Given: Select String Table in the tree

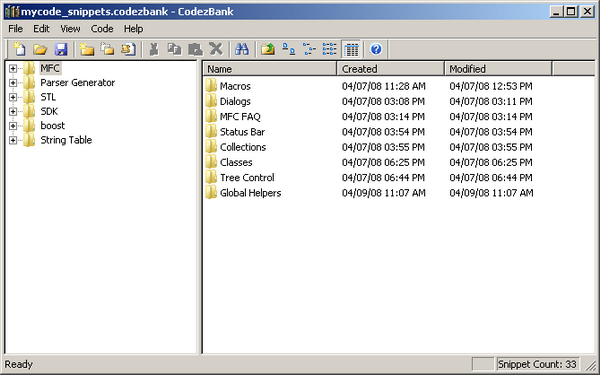Looking at the screenshot, I should (x=66, y=140).
